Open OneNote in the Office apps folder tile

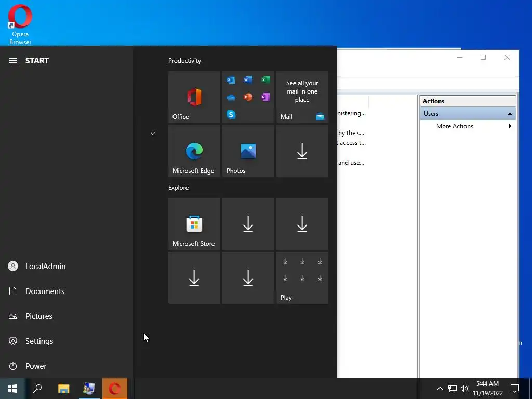265,97
